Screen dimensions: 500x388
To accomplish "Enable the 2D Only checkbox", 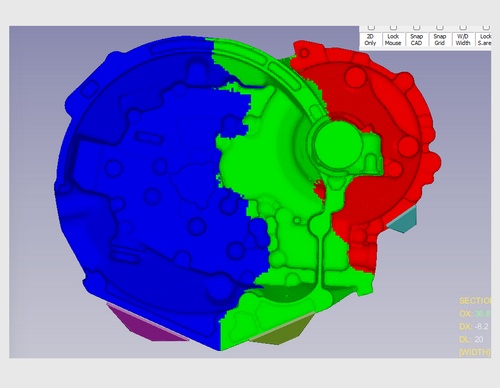I will [371, 27].
